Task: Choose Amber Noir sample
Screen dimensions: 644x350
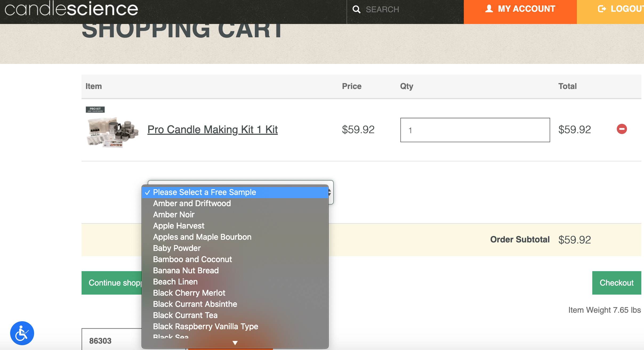Action: tap(235, 215)
